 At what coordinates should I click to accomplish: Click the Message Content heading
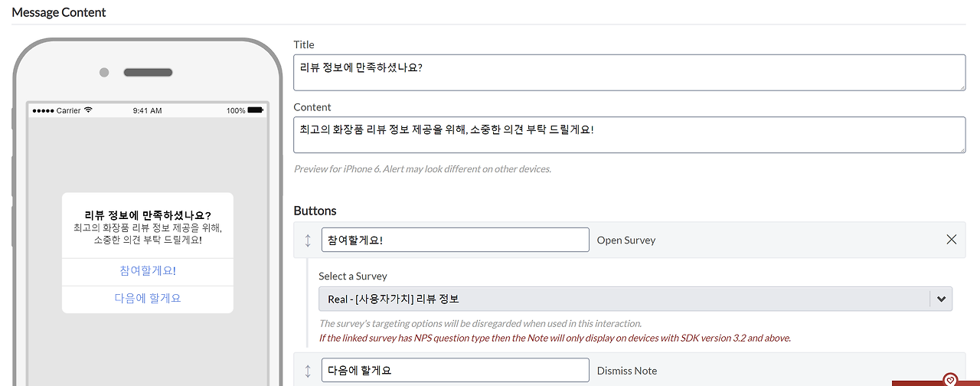tap(59, 12)
